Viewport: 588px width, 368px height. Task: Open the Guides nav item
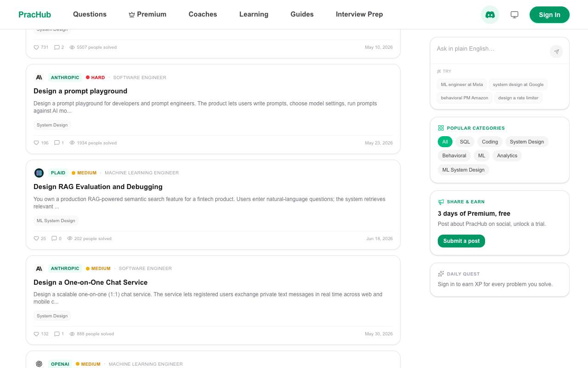click(x=302, y=14)
